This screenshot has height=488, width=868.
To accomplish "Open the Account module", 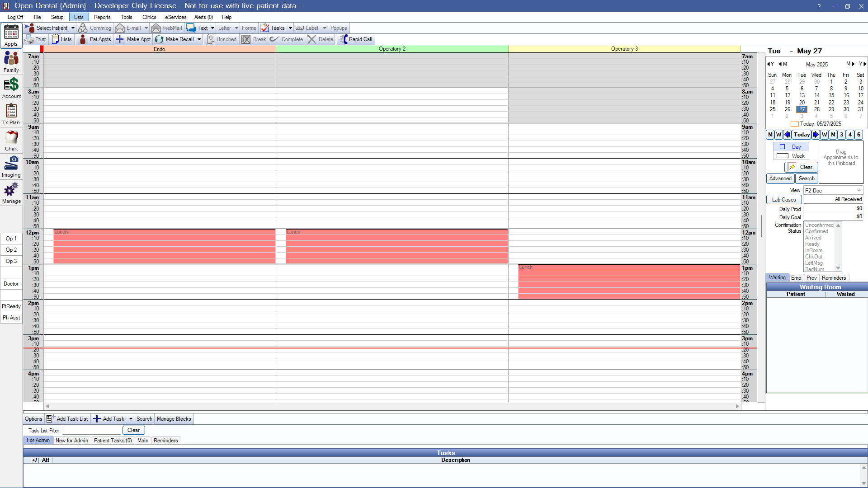I will point(11,85).
